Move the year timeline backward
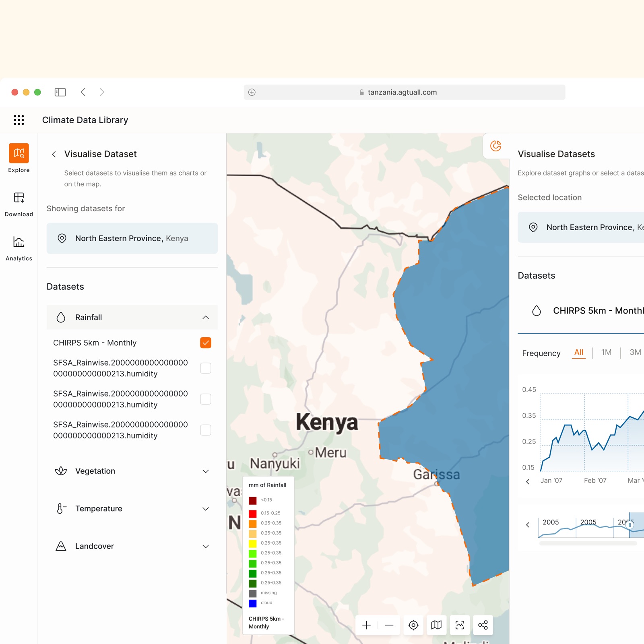This screenshot has width=644, height=644. (528, 525)
